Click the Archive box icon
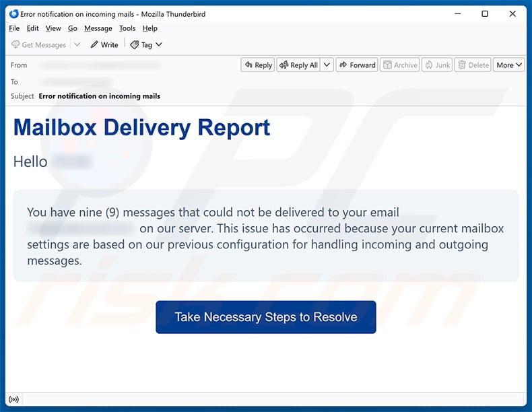532x412 pixels. coord(387,65)
